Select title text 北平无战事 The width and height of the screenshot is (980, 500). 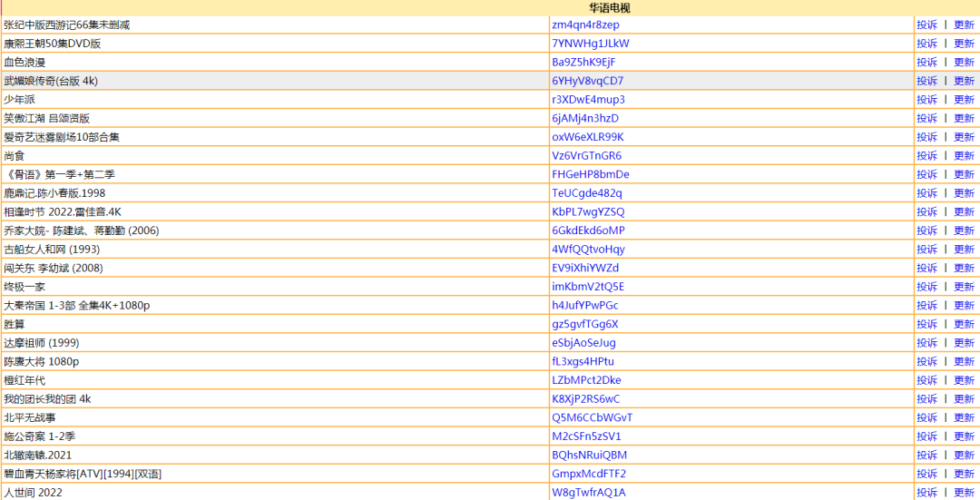click(30, 417)
